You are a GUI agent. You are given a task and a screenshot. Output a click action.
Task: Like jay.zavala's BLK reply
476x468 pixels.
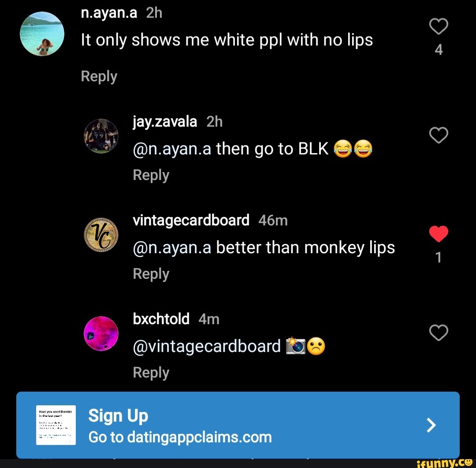point(439,135)
